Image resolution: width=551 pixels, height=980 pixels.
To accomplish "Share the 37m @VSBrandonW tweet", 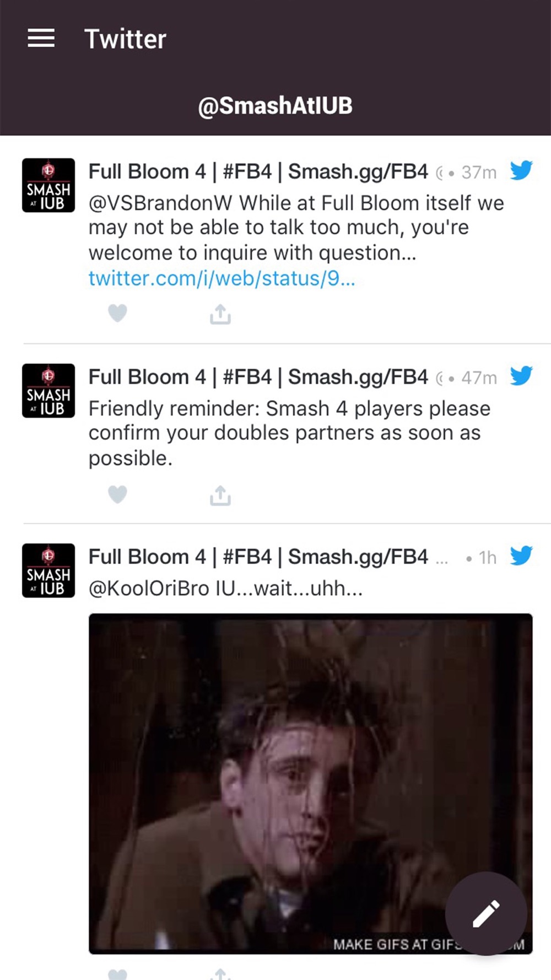I will pyautogui.click(x=220, y=314).
